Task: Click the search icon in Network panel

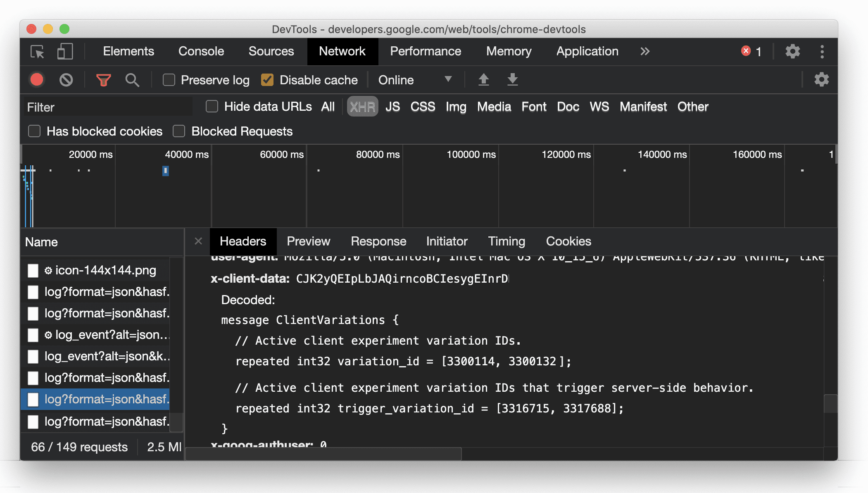Action: (x=132, y=79)
